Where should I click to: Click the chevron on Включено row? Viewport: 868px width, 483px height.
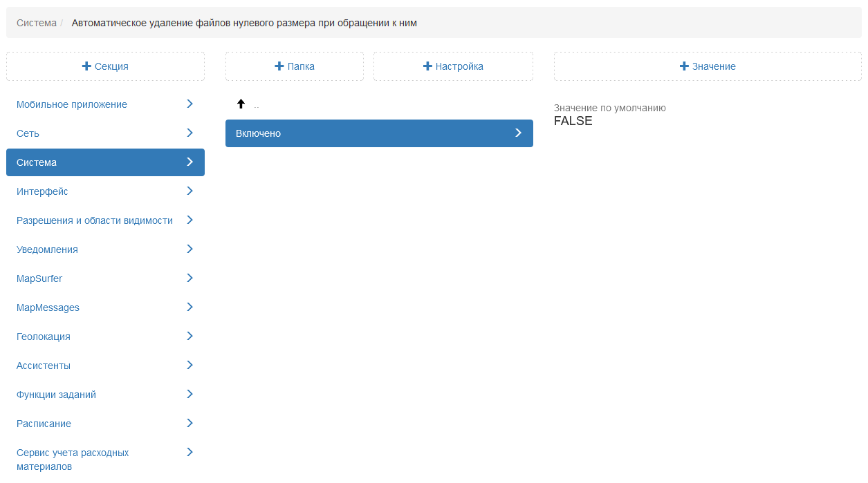(518, 133)
